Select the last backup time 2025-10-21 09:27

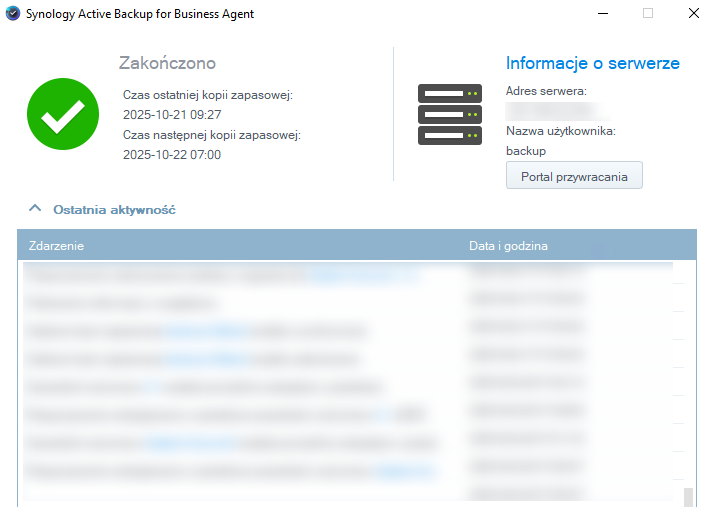pyautogui.click(x=172, y=115)
